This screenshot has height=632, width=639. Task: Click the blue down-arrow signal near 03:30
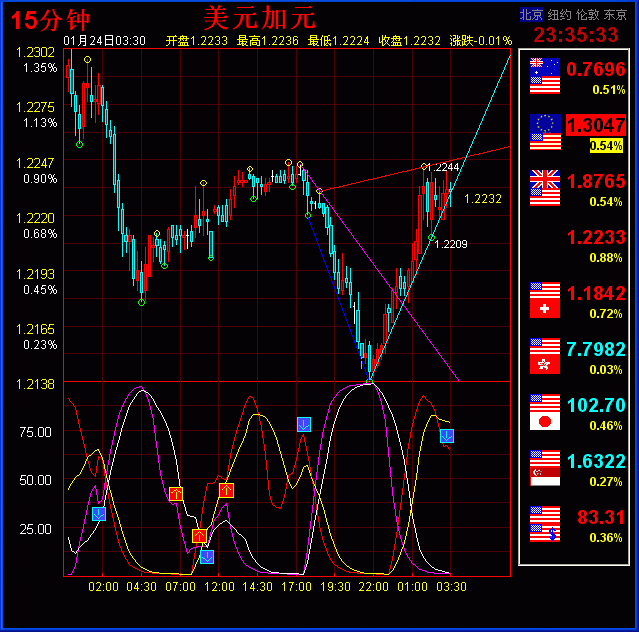tap(447, 436)
